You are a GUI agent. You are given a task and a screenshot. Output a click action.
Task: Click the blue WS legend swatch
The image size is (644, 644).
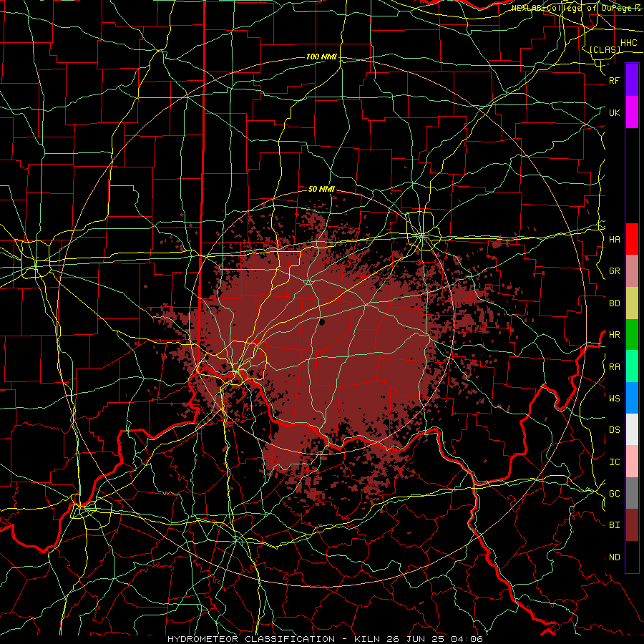632,398
